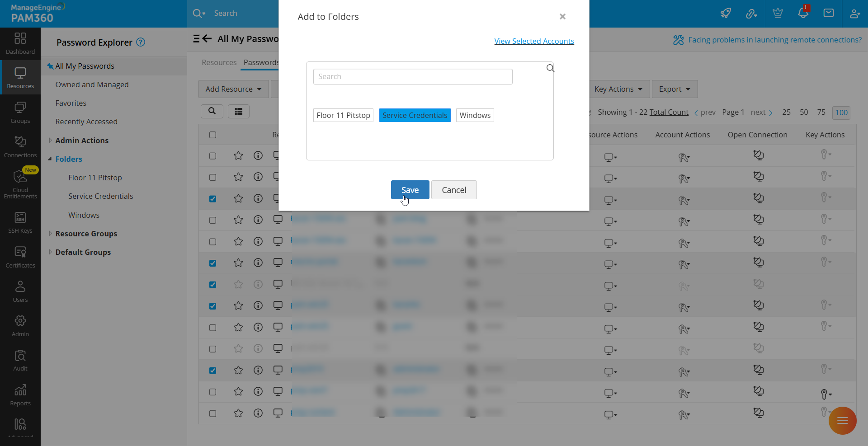Open the user profile icon in header

click(x=854, y=13)
